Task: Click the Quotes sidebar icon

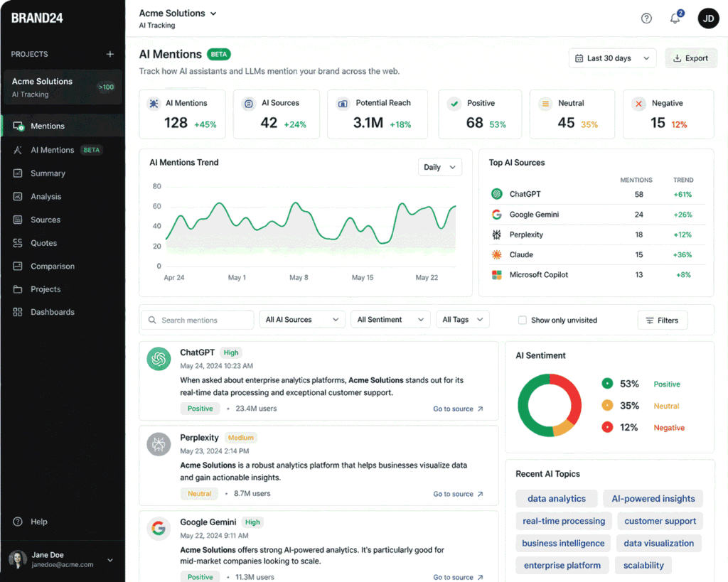Action: click(x=19, y=243)
